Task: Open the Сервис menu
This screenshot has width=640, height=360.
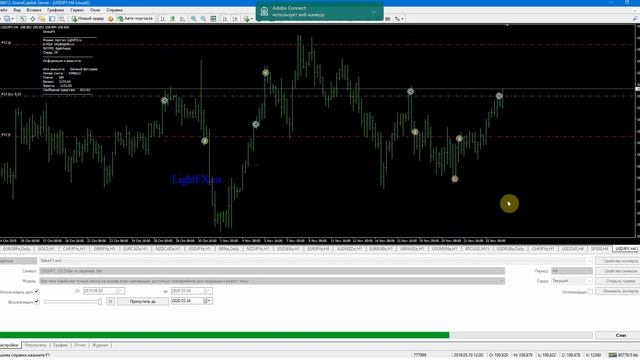Action: pyautogui.click(x=77, y=10)
